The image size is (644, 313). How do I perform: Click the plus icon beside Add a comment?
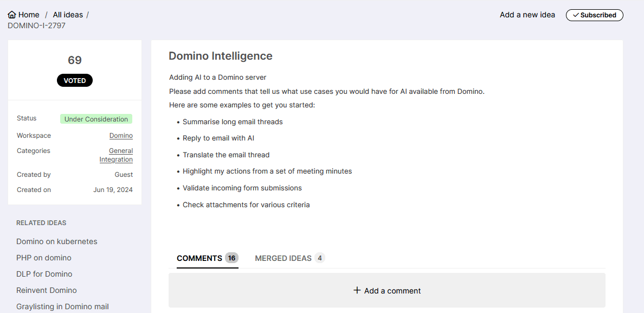tap(357, 290)
